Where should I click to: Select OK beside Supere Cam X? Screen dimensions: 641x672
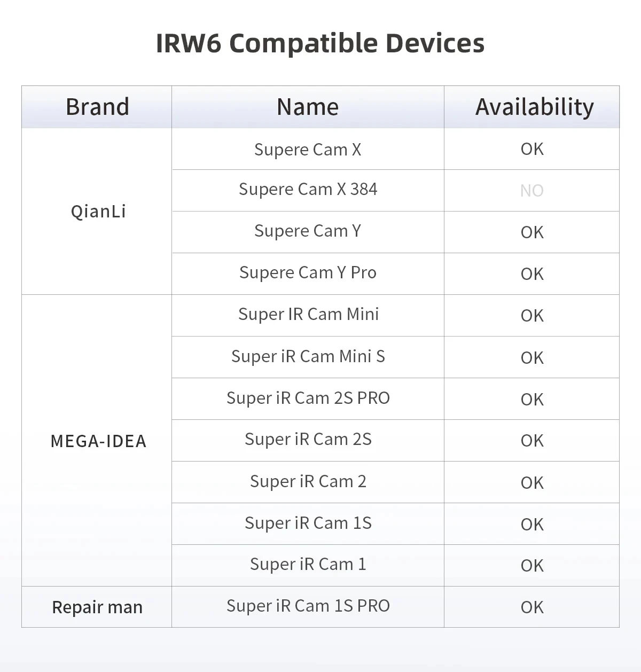[x=532, y=149]
